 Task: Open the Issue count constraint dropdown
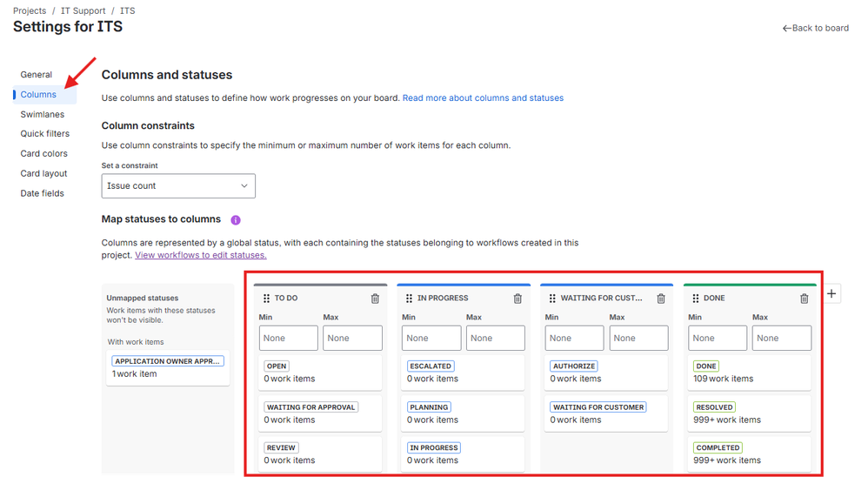pos(178,185)
